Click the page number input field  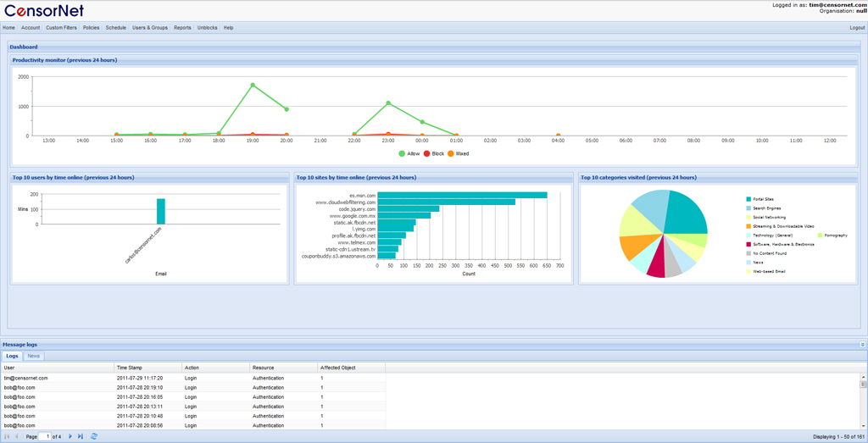[45, 436]
